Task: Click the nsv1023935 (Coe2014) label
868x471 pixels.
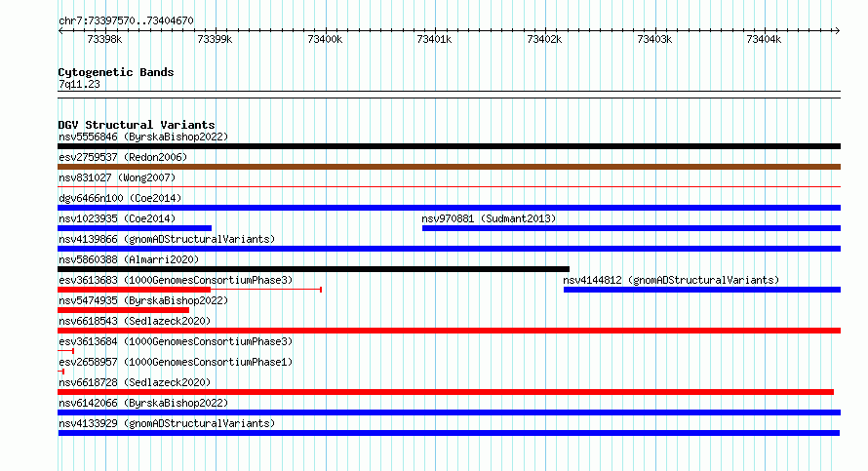Action: point(117,218)
